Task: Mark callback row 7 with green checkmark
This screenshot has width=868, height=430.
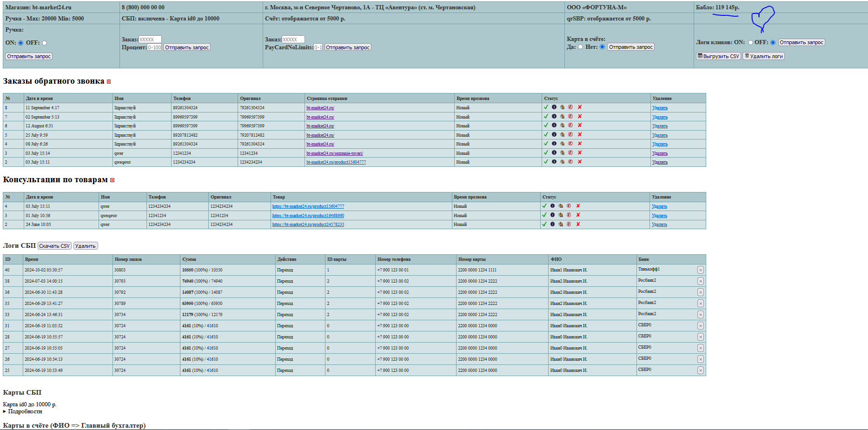Action: (x=546, y=116)
